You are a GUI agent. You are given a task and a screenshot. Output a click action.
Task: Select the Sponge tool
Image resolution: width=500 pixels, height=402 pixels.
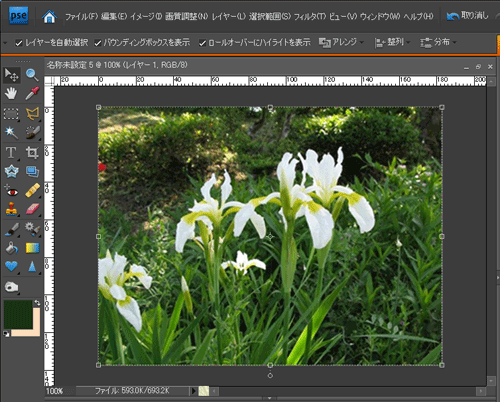point(11,287)
